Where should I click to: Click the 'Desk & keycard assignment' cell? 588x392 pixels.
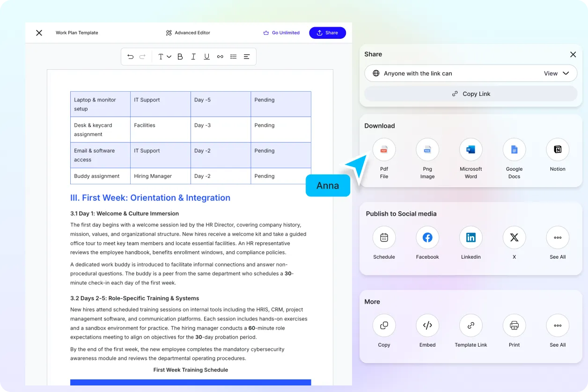coord(100,130)
